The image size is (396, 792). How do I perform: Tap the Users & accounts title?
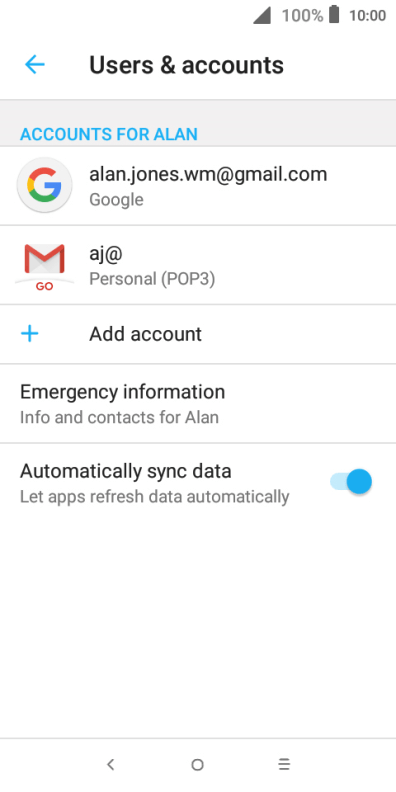tap(186, 65)
